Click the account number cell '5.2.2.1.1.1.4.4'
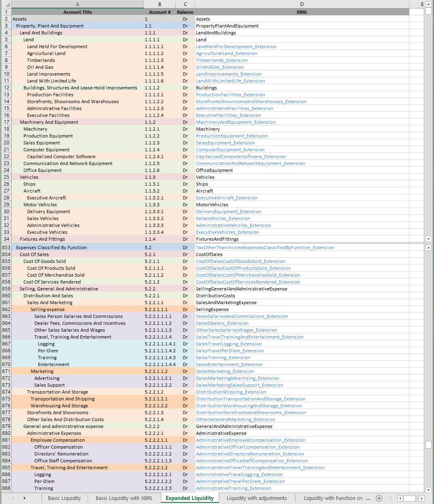The image size is (434, 504). pyautogui.click(x=160, y=364)
